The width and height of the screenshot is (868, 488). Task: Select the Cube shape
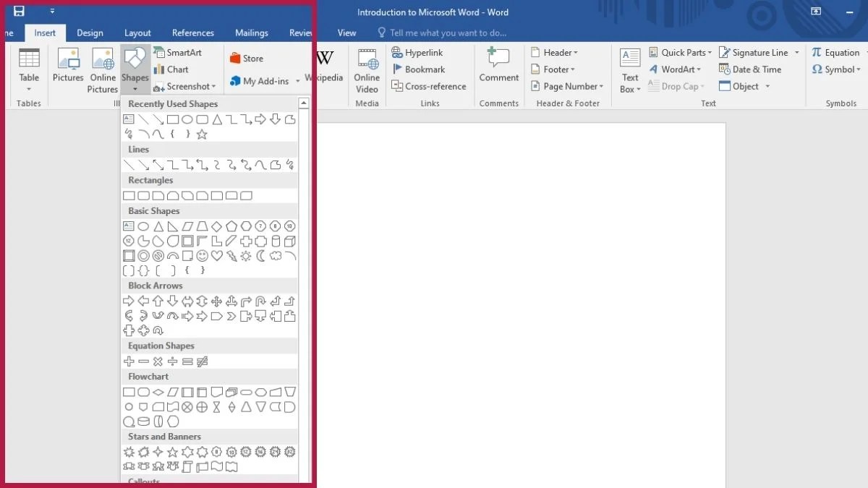[290, 241]
